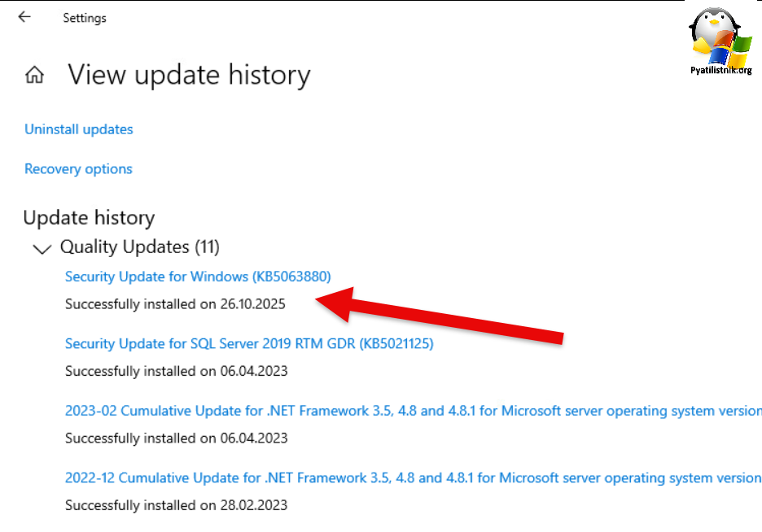Open Security Update for Windows KB5063880
Image resolution: width=762 pixels, height=532 pixels.
pos(198,277)
